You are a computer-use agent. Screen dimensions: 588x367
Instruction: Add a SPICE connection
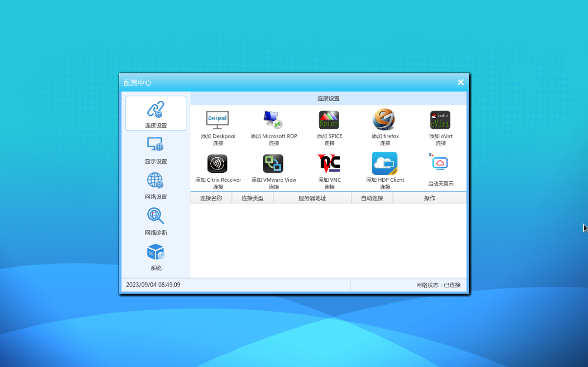[329, 128]
